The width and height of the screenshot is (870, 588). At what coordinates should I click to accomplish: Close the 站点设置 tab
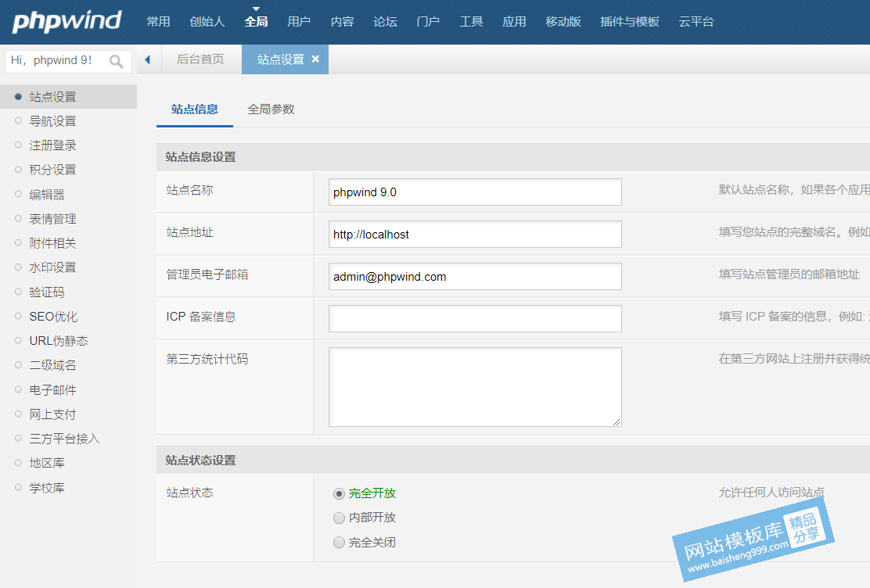[316, 59]
